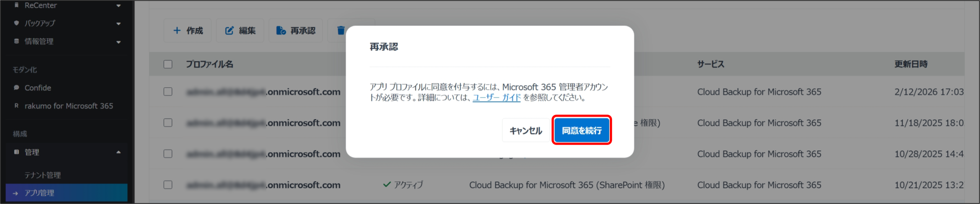This screenshot has height=204, width=980.
Task: Click the rakumo for Microsoft 365 icon
Action: 16,106
